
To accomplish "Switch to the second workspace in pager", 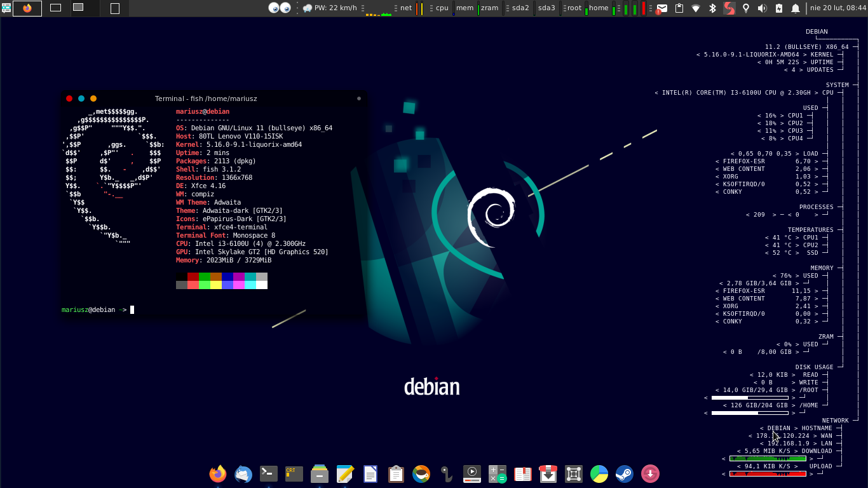I will point(56,8).
